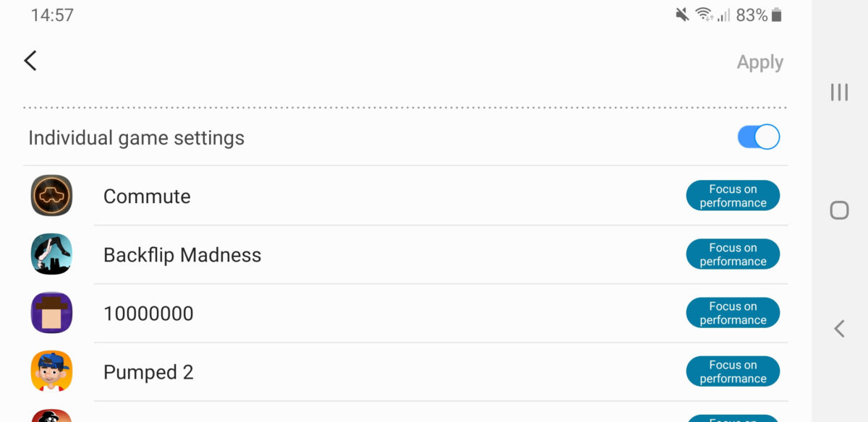Change Commute's Focus on performance mode
Viewport: 868px width, 422px height.
tap(733, 196)
